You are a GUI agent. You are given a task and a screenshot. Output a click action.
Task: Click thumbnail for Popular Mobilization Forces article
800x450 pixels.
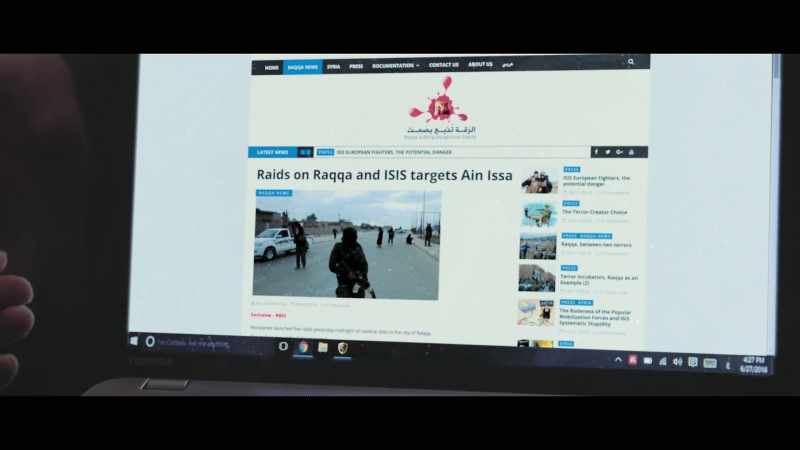[x=536, y=312]
